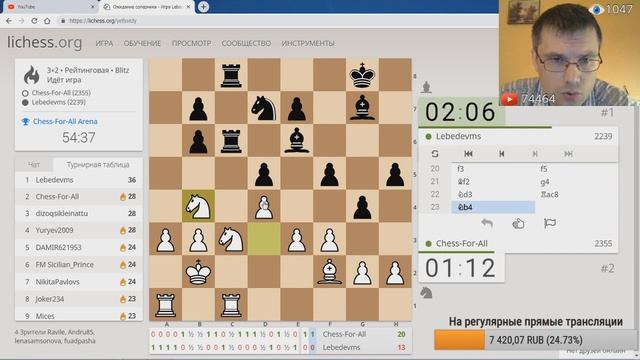This screenshot has height=360, width=640.
Task: Open the ПРОСМОТР menu
Action: 191,43
